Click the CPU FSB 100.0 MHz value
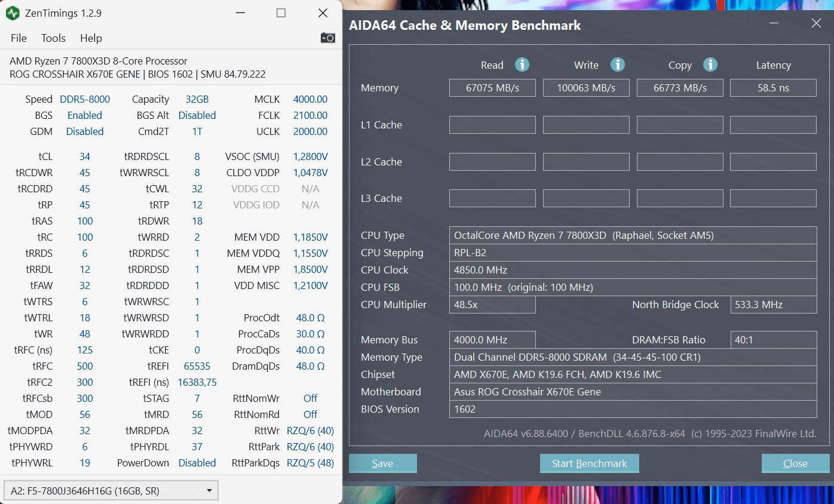This screenshot has height=504, width=834. click(x=633, y=287)
